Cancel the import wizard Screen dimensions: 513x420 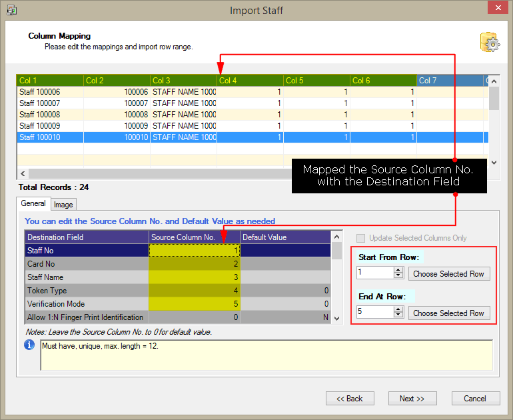[475, 399]
